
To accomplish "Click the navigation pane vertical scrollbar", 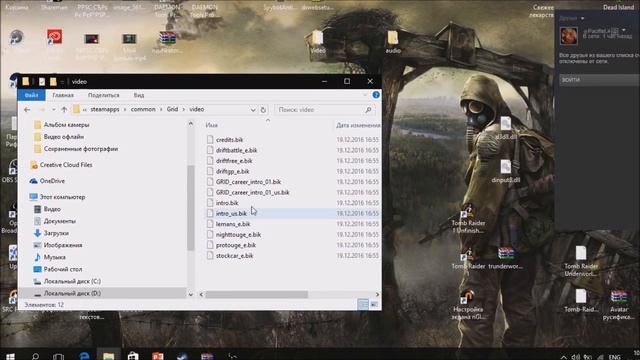I will [x=191, y=208].
